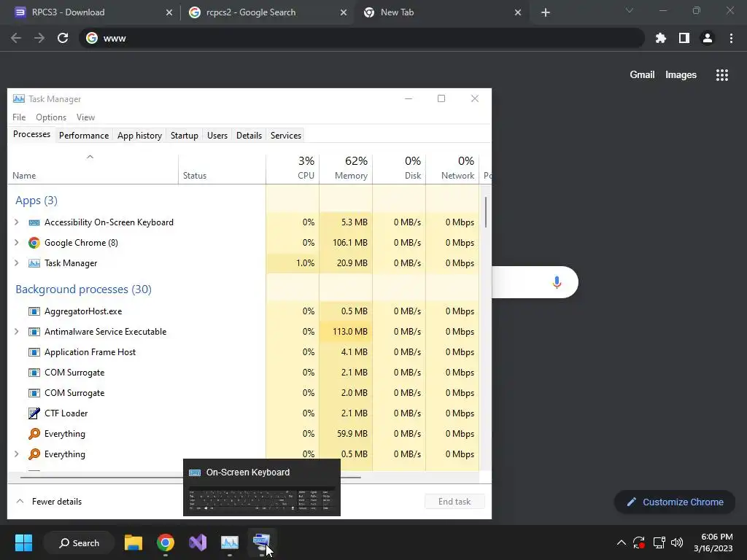Open the Images link
This screenshot has height=560, width=747.
pos(681,75)
